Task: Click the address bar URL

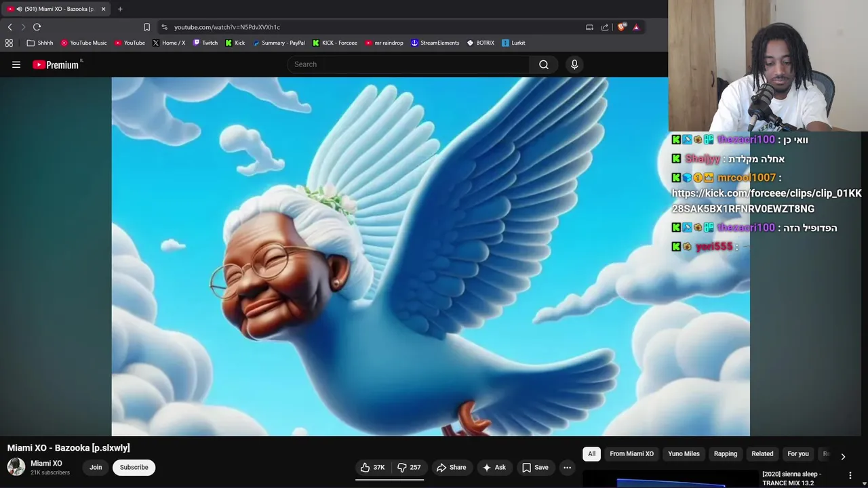Action: 227,27
